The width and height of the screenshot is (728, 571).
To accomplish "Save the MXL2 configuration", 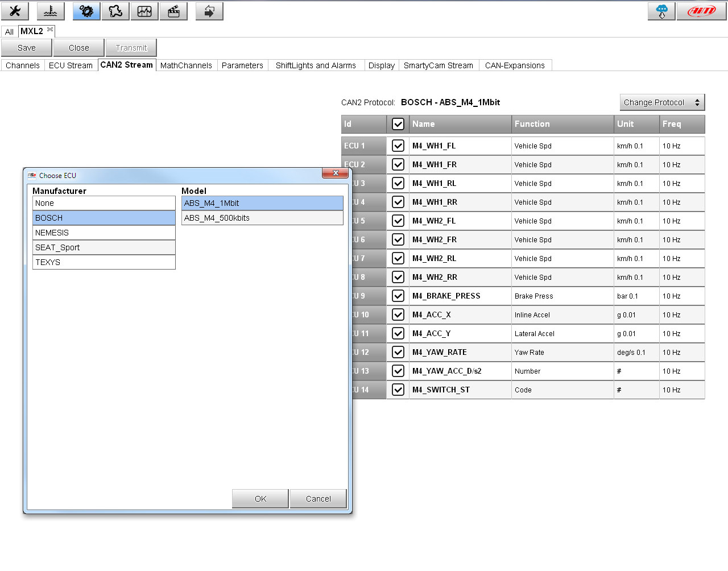I will [26, 47].
